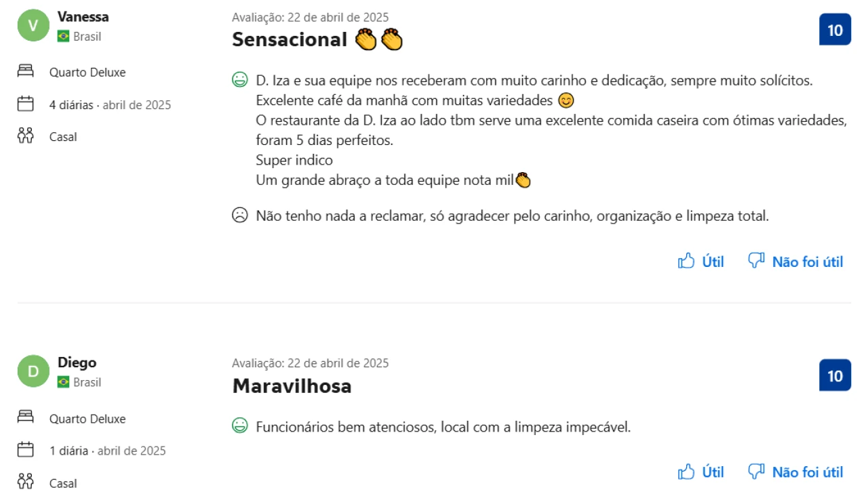Mark Vanessa's review as Não foi útil
868x498 pixels.
pos(795,262)
